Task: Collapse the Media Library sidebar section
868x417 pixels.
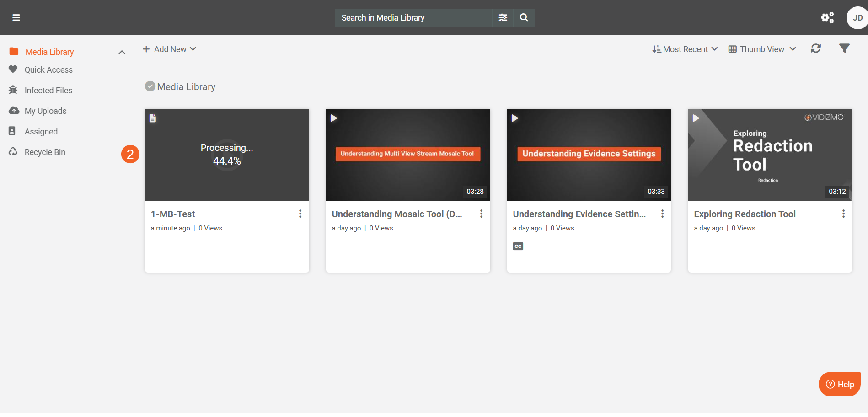Action: coord(122,52)
